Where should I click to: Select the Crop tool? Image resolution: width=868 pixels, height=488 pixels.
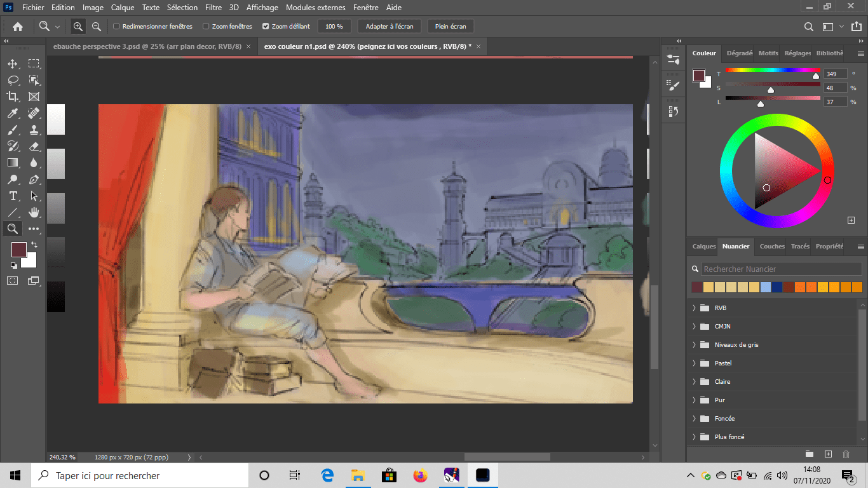tap(13, 97)
